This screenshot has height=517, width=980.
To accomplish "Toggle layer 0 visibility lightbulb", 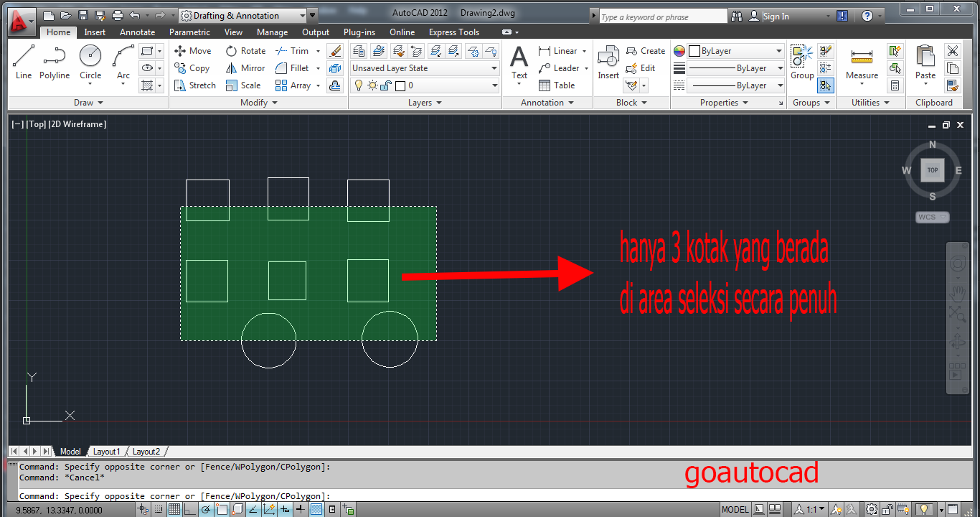I will tap(359, 85).
